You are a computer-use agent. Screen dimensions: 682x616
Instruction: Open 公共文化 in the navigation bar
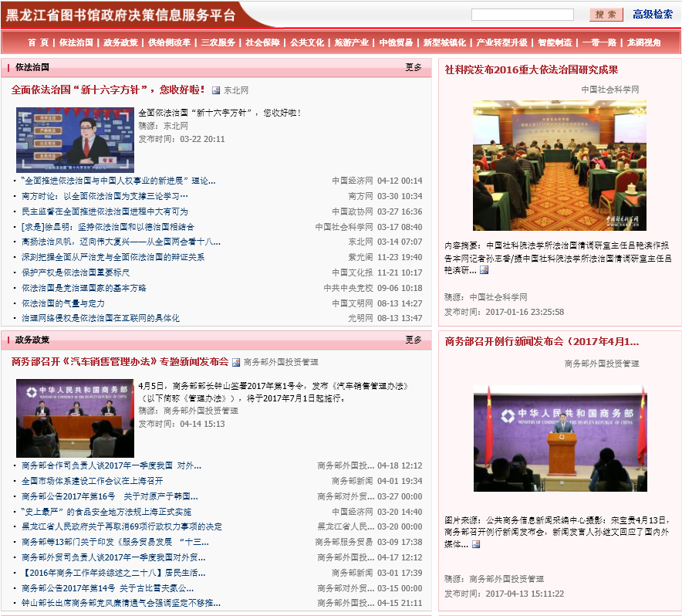pyautogui.click(x=307, y=42)
